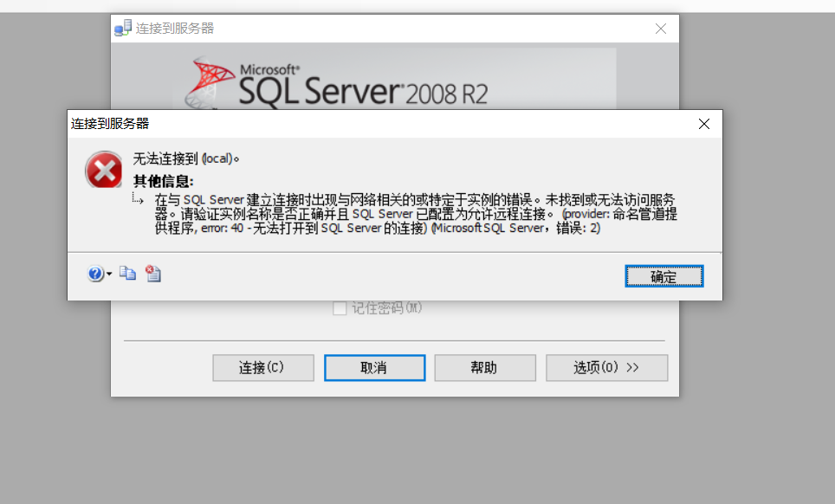
Task: Toggle the 记住密码(M) checkbox
Action: tap(340, 308)
